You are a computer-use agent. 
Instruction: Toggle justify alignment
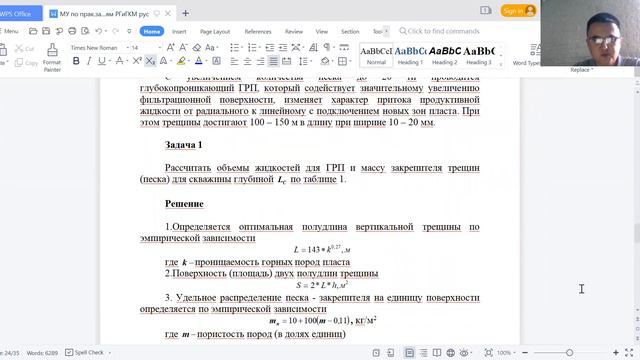click(273, 61)
